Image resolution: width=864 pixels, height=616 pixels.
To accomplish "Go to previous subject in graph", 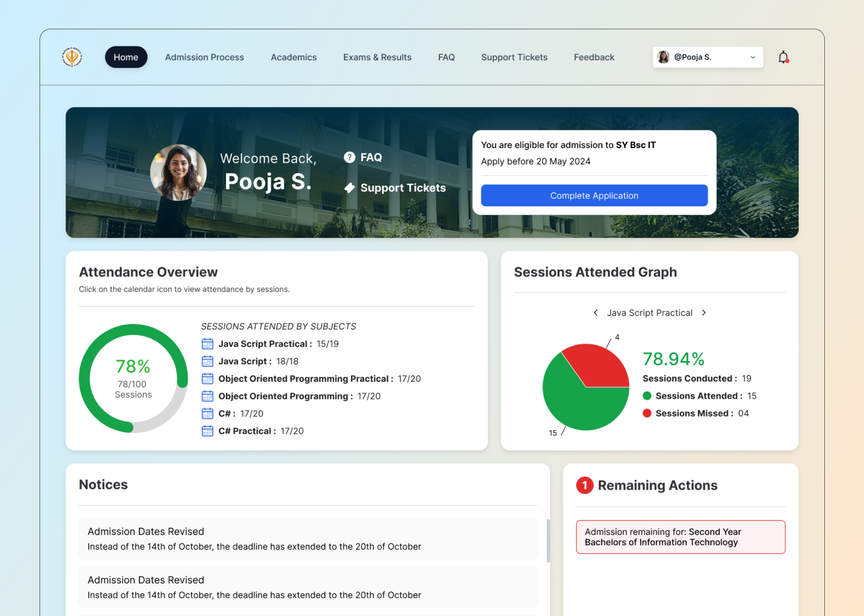I will pyautogui.click(x=596, y=312).
